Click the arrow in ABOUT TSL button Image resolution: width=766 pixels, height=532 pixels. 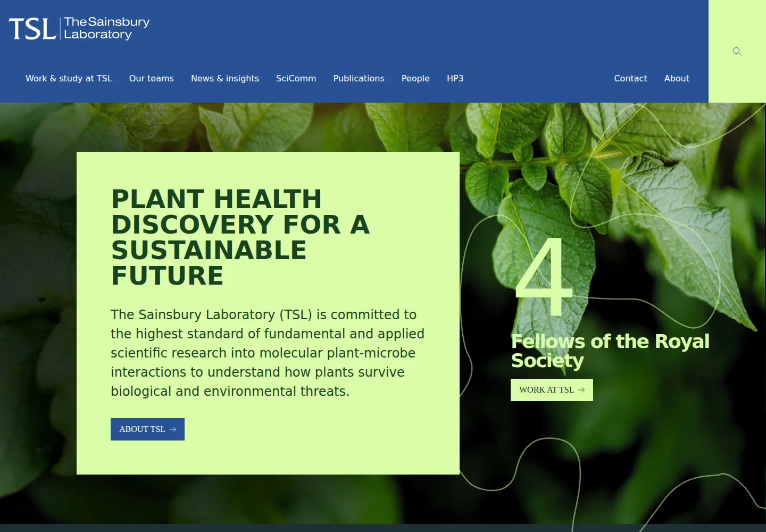pos(173,429)
